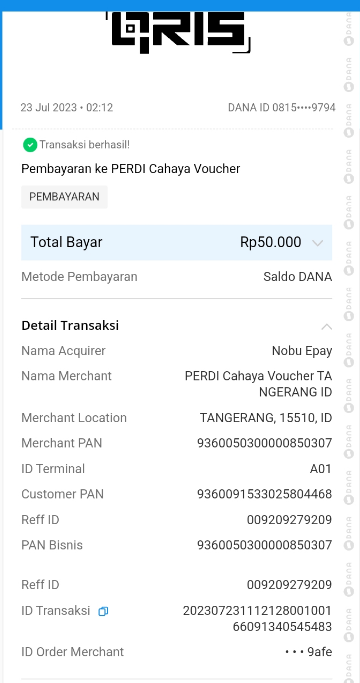The height and width of the screenshot is (683, 360).
Task: Tap the masked ID Order Merchant value
Action: click(x=308, y=652)
